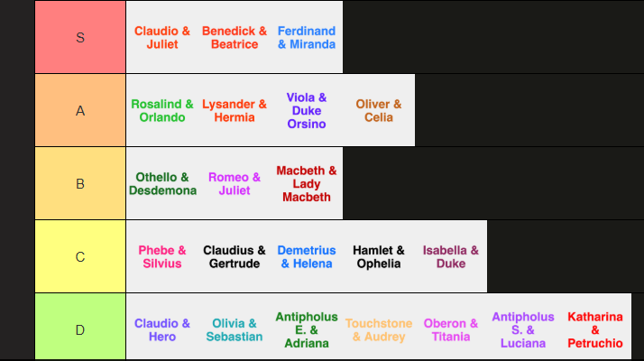Select the Viola & Duke Orsino item
This screenshot has width=644, height=361.
point(307,111)
